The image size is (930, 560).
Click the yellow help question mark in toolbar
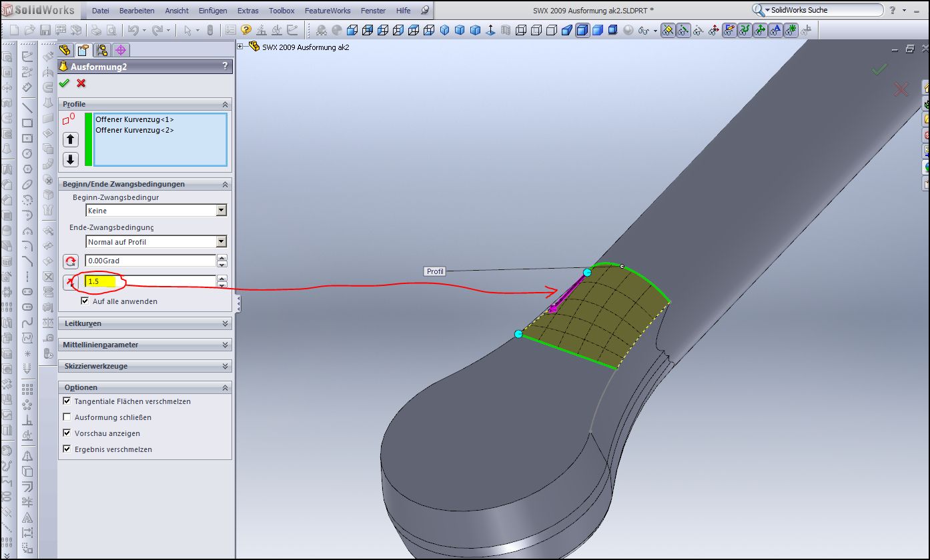(246, 30)
